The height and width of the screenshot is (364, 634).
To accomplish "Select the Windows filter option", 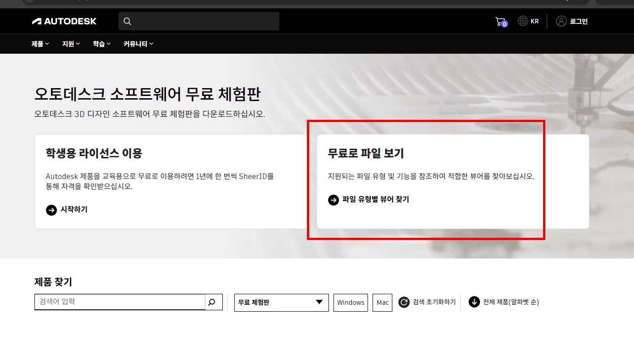I will 351,302.
